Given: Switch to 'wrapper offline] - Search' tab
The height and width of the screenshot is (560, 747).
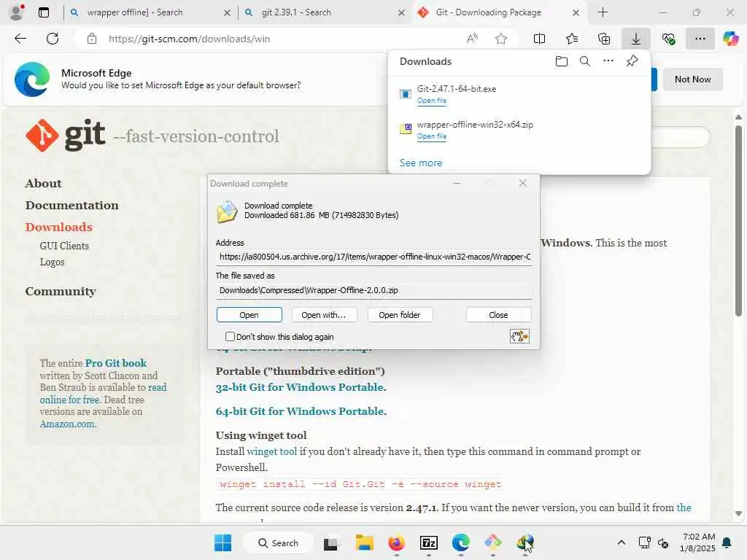Looking at the screenshot, I should (x=135, y=12).
